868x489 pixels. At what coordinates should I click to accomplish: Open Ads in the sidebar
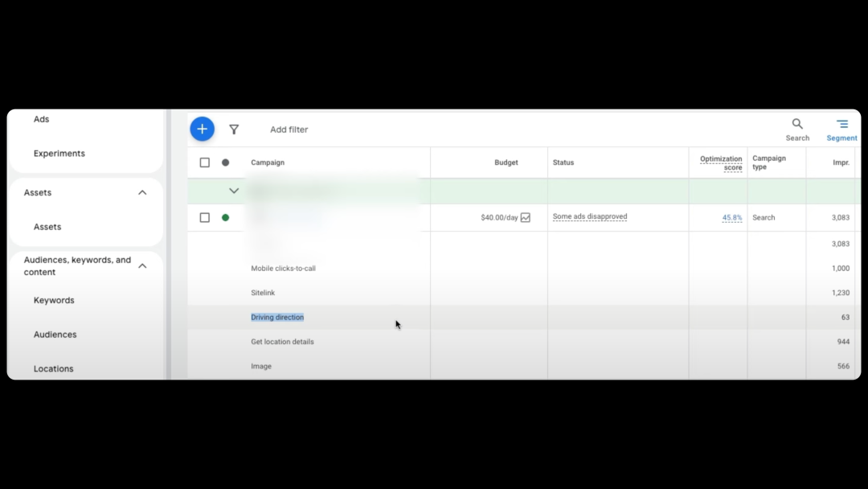pyautogui.click(x=42, y=119)
